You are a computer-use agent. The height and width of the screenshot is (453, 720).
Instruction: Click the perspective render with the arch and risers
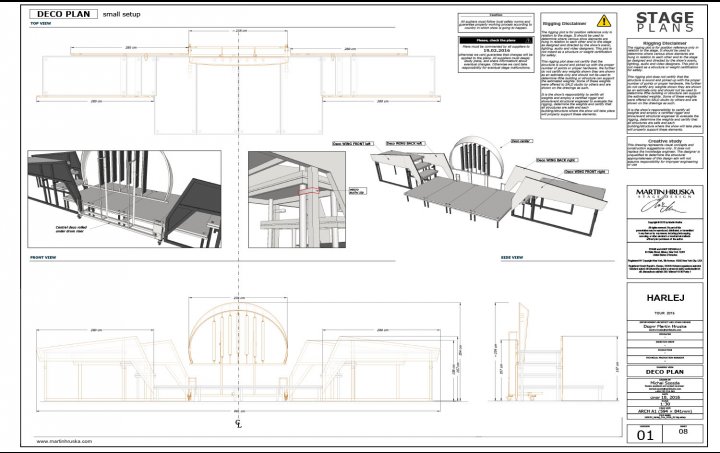coord(124,199)
